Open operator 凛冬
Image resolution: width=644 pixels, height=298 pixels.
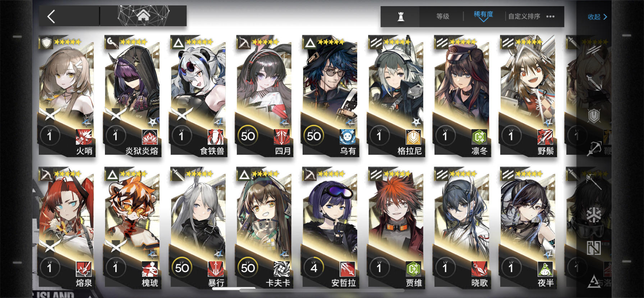[x=462, y=96]
